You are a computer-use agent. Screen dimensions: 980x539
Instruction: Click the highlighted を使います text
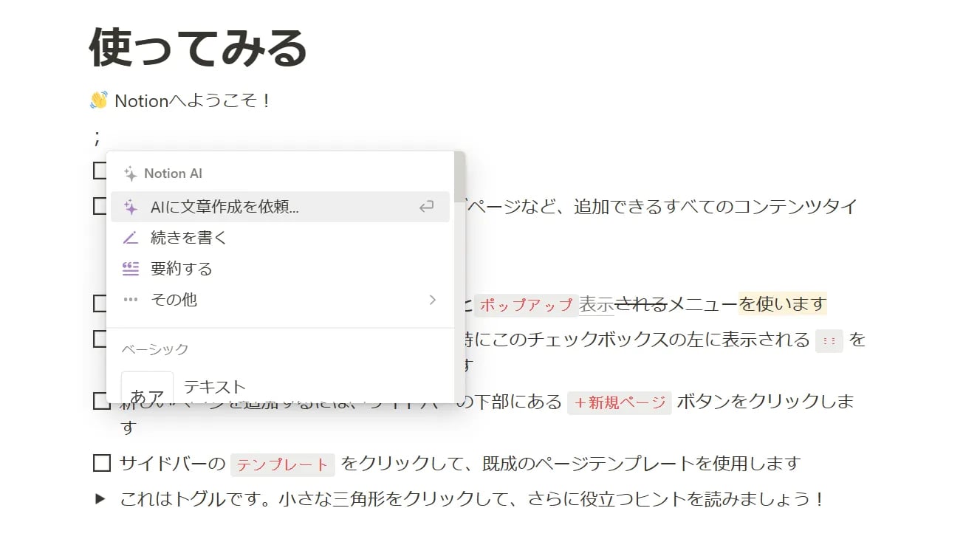click(x=783, y=303)
